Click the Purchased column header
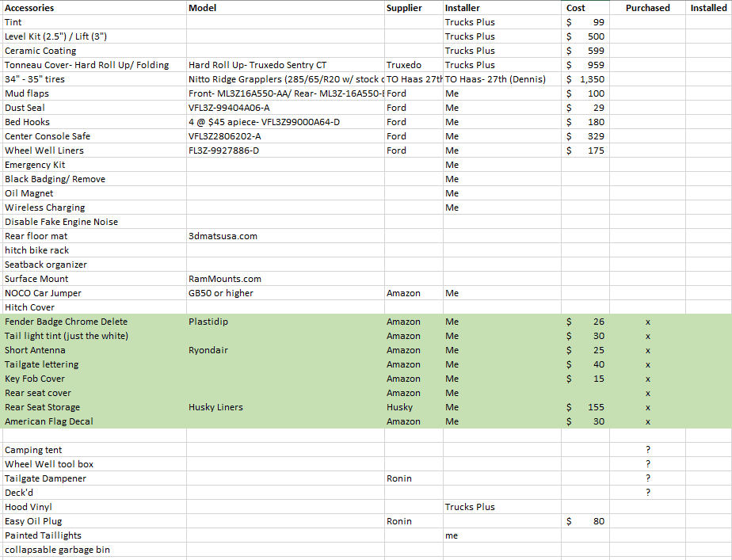The image size is (732, 560). (647, 8)
